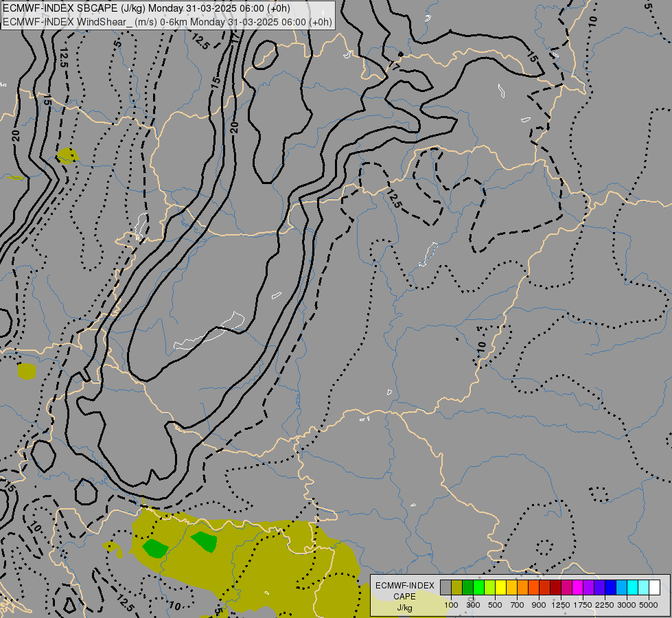Click the CAPE label in the legend
The height and width of the screenshot is (618, 672).
[x=404, y=597]
